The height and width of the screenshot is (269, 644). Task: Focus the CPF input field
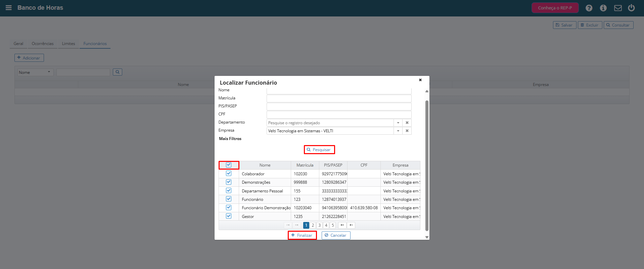(339, 115)
